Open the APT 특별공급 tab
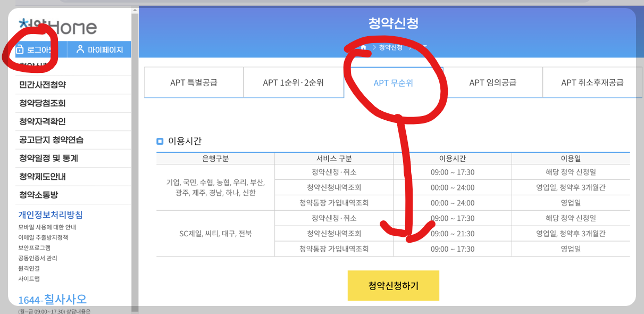Screen dimensions: 644x314 pos(194,82)
